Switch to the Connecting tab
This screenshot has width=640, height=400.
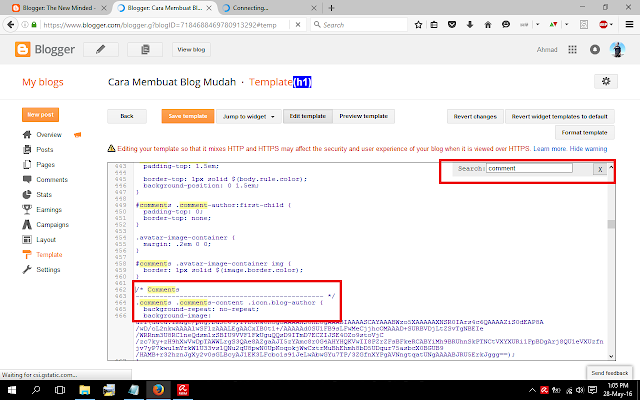pyautogui.click(x=269, y=8)
